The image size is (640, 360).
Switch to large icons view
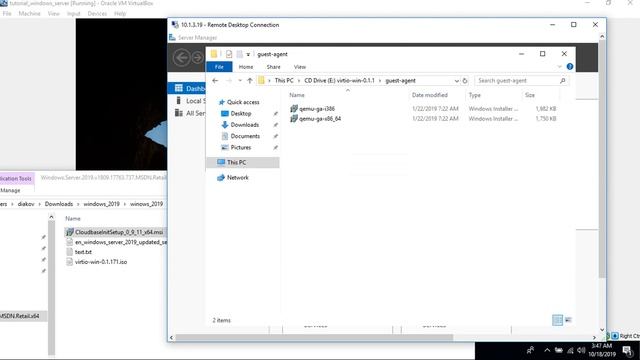point(568,320)
